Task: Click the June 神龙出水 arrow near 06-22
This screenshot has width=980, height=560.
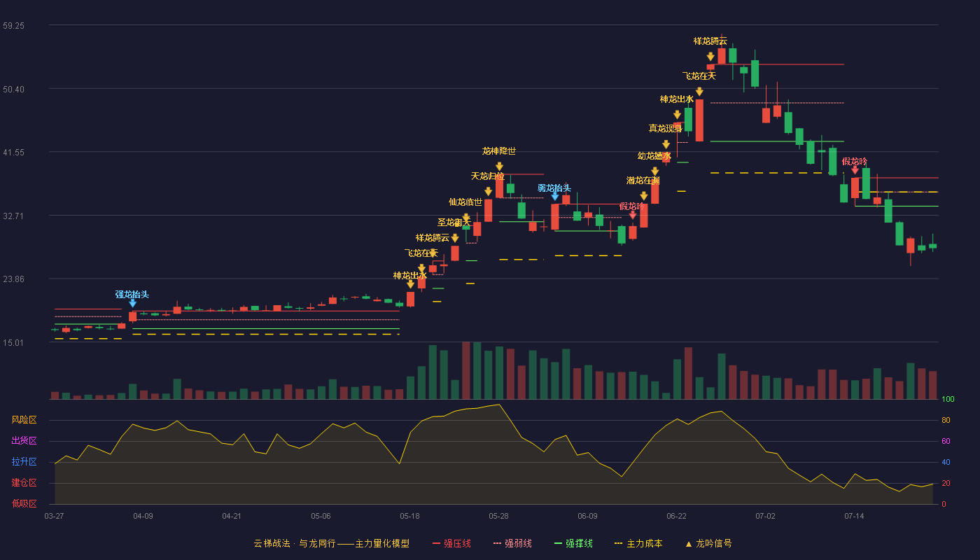Action: pos(677,115)
